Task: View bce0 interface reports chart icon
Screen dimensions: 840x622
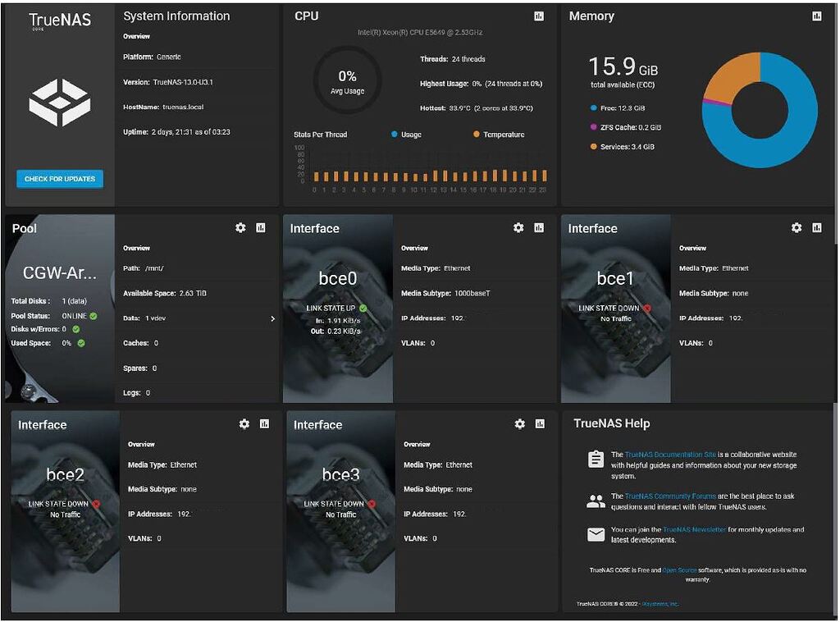Action: point(541,228)
